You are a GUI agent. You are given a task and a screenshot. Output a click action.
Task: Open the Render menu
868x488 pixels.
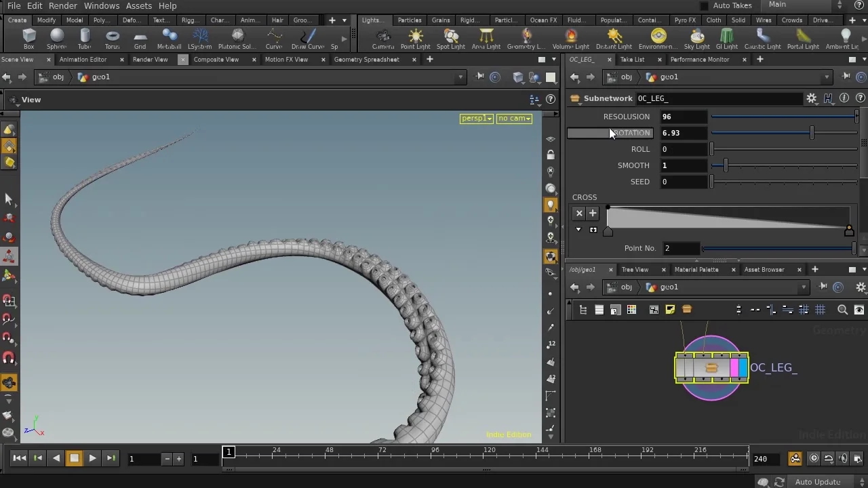62,5
